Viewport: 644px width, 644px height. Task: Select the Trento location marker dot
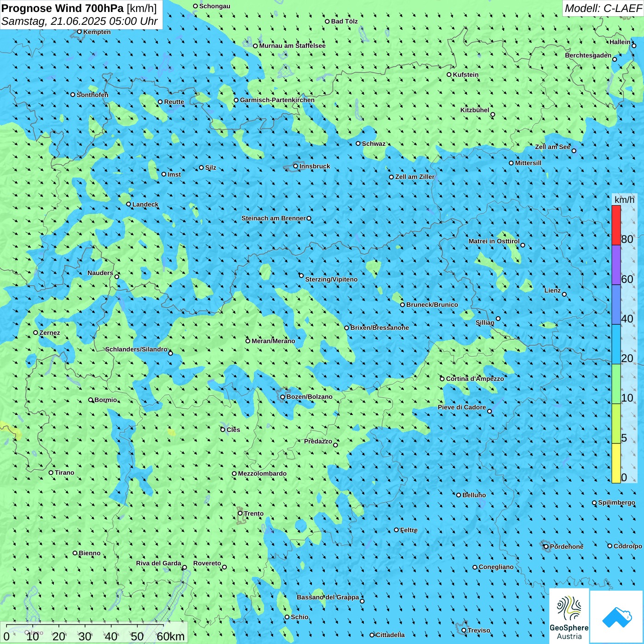coord(240,513)
